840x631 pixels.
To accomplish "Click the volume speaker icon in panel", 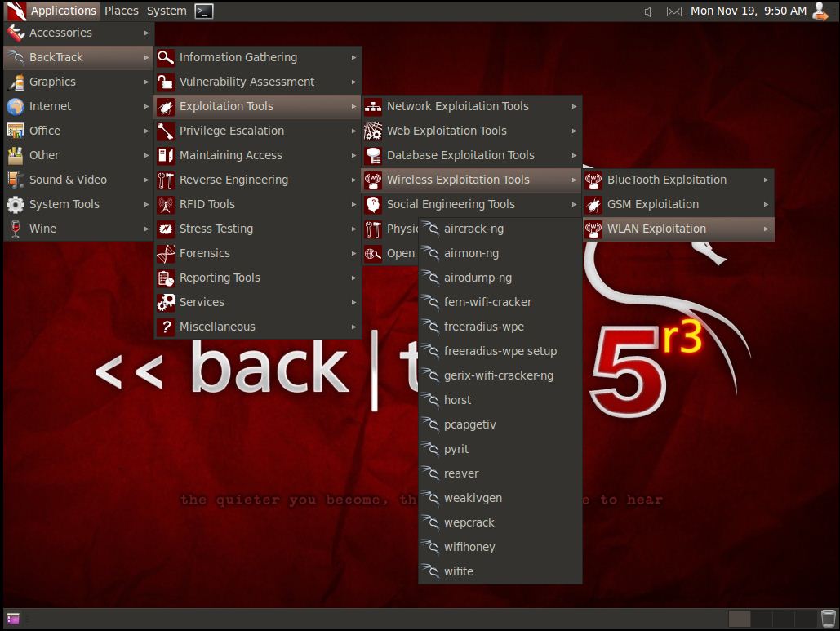I will coord(647,11).
